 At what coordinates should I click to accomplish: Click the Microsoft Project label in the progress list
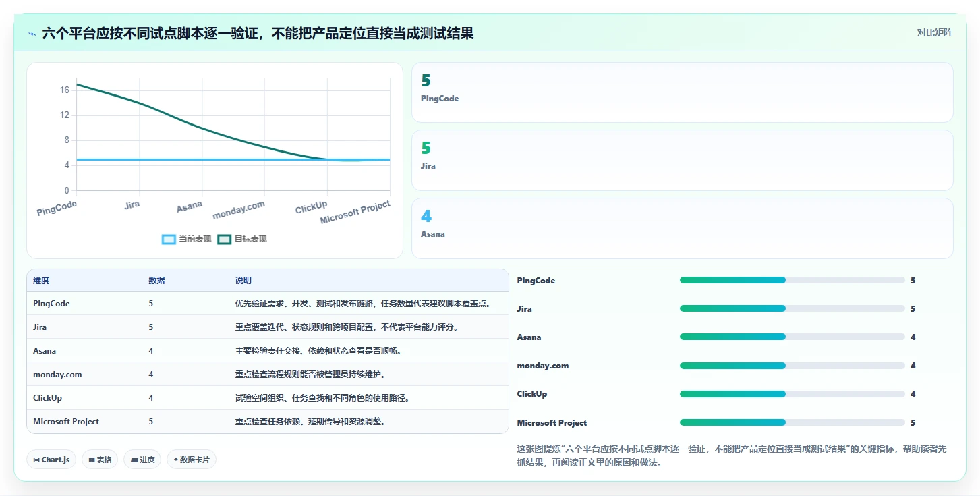coord(552,423)
